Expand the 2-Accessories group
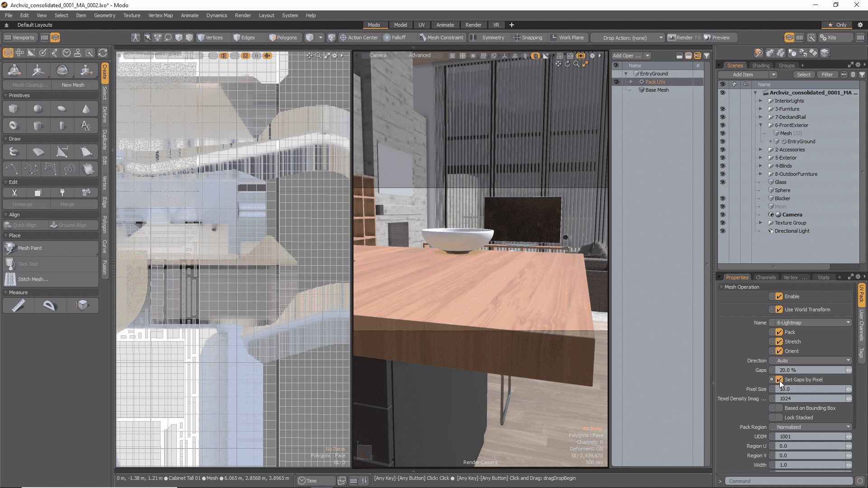868x488 pixels. coord(760,150)
